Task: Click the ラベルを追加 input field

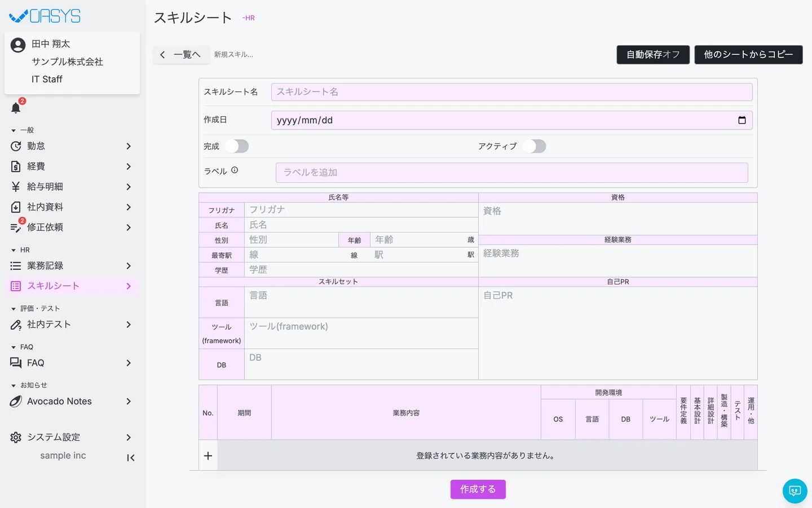Action: tap(512, 173)
